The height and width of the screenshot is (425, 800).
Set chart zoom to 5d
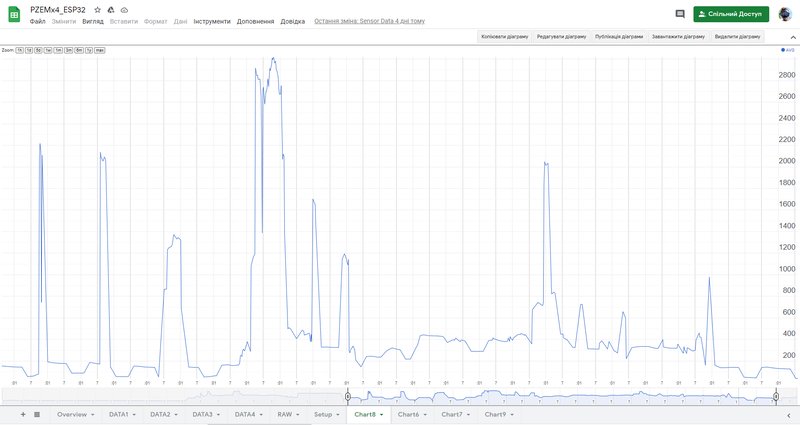(38, 51)
